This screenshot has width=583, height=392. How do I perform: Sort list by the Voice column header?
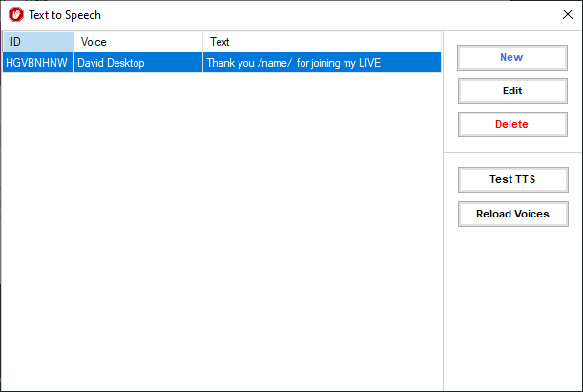(138, 42)
